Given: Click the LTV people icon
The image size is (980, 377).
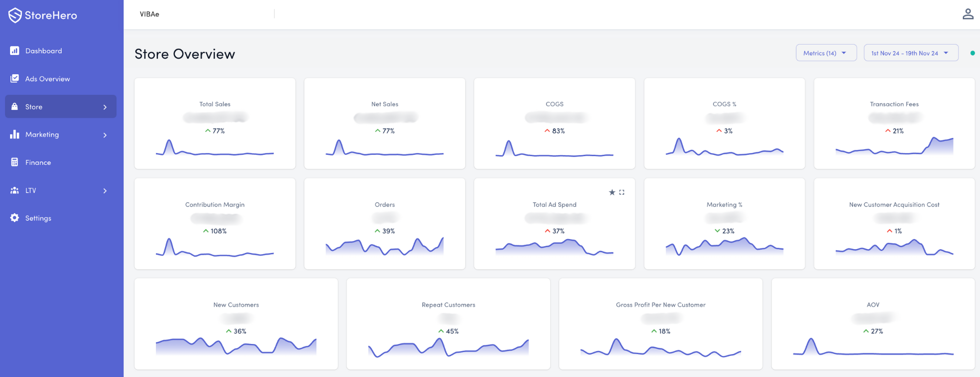Looking at the screenshot, I should (x=15, y=190).
